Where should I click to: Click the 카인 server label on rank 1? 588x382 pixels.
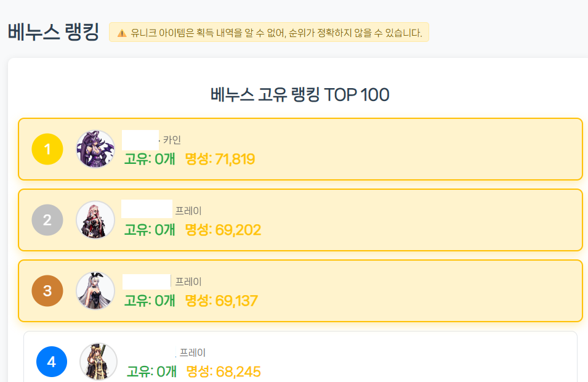[172, 140]
